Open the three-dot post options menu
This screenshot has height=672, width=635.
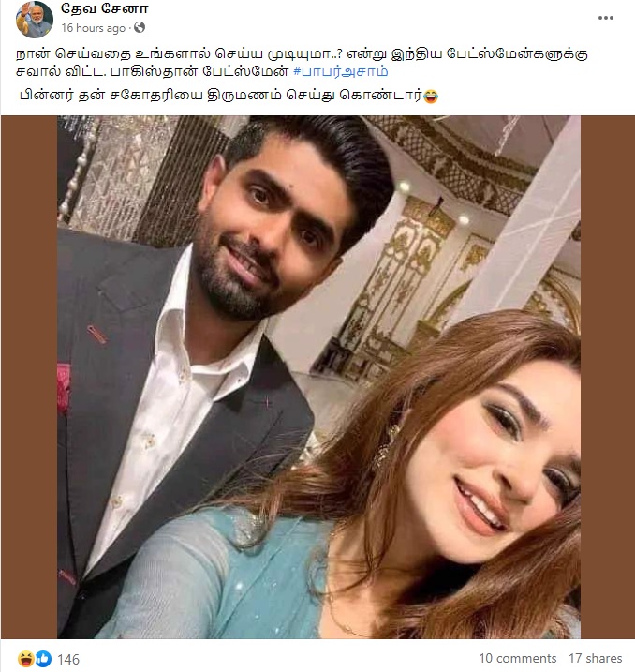[x=605, y=18]
